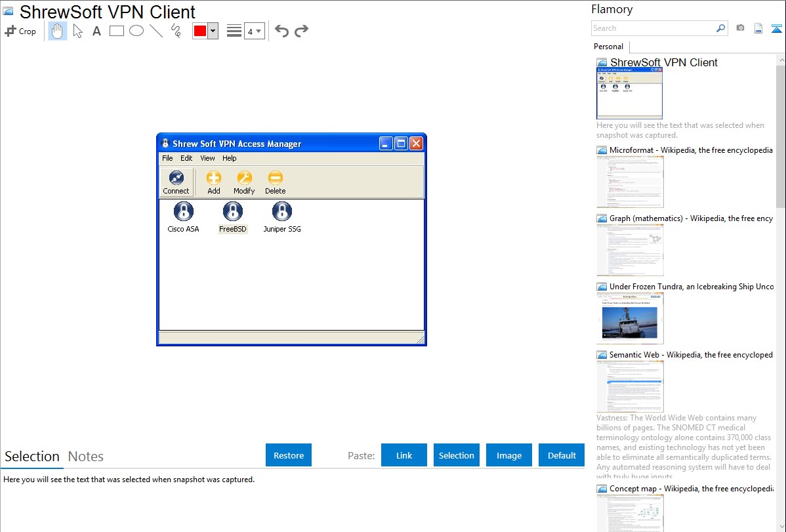This screenshot has height=532, width=786.
Task: Click the line thickness icon
Action: pyautogui.click(x=234, y=31)
